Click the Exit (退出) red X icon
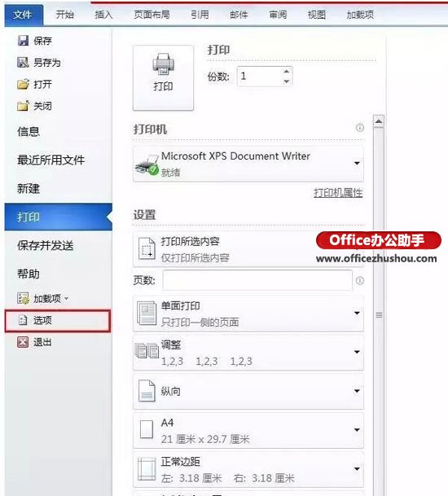Viewport: 448px width, 496px height. (x=23, y=342)
